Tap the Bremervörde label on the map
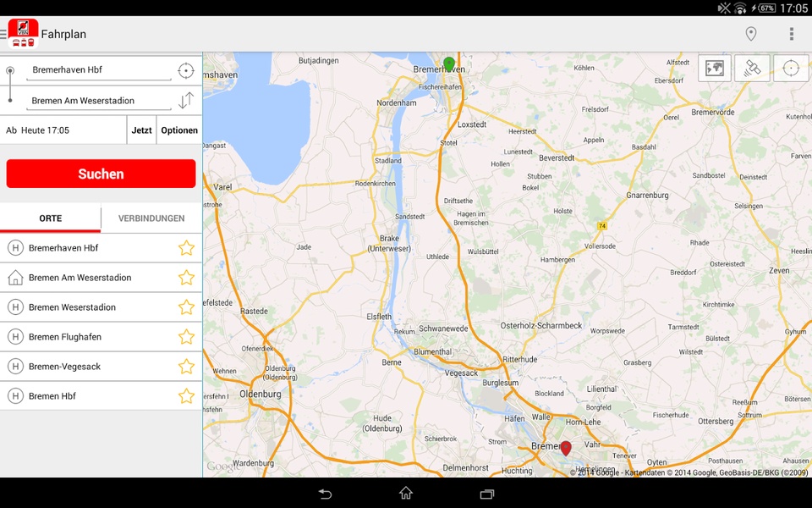 click(713, 113)
